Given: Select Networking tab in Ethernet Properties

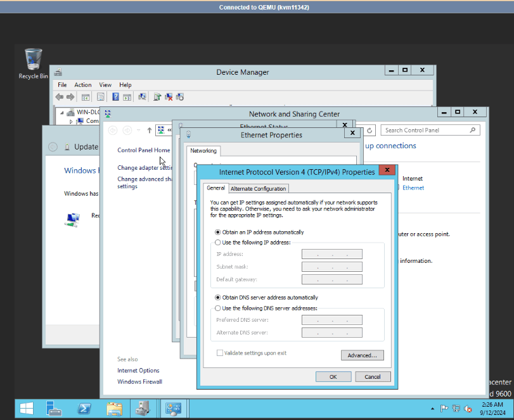Looking at the screenshot, I should point(203,151).
